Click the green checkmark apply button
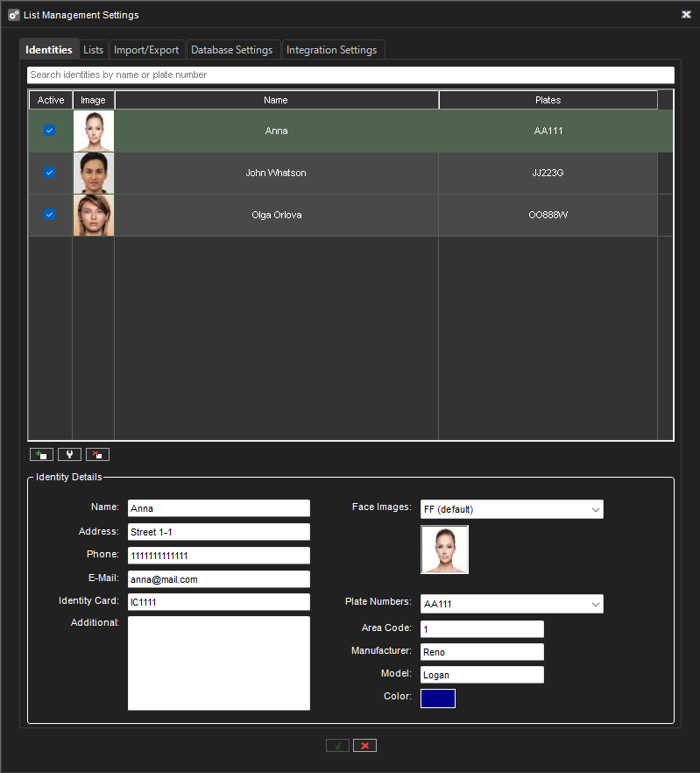 pos(337,745)
